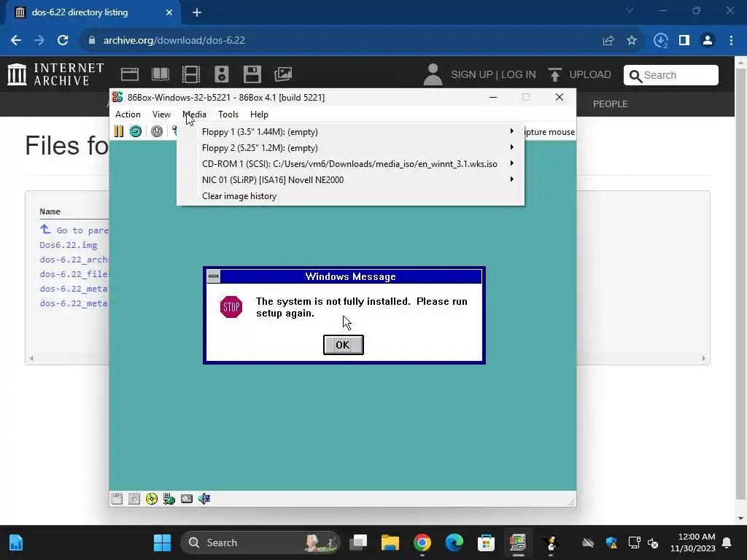The image size is (747, 560).
Task: Open Chrome side panel icon
Action: pyautogui.click(x=684, y=41)
